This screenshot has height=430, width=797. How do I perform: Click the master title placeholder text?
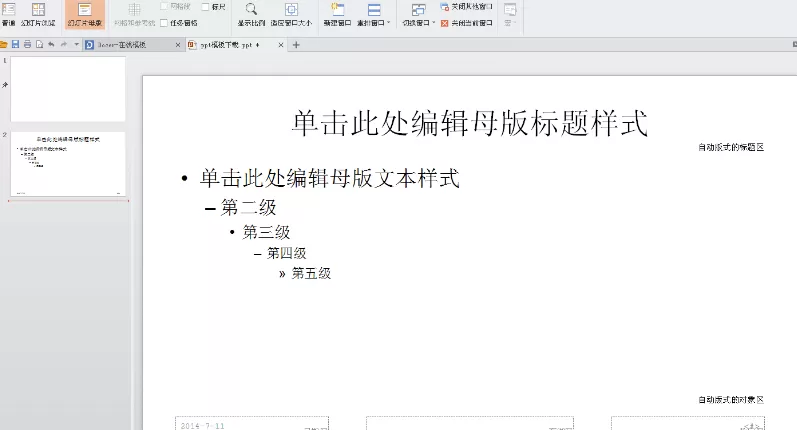(x=470, y=123)
